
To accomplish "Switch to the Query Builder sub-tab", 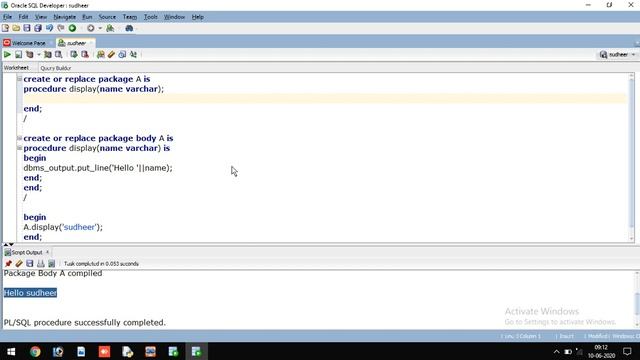I will (56, 68).
